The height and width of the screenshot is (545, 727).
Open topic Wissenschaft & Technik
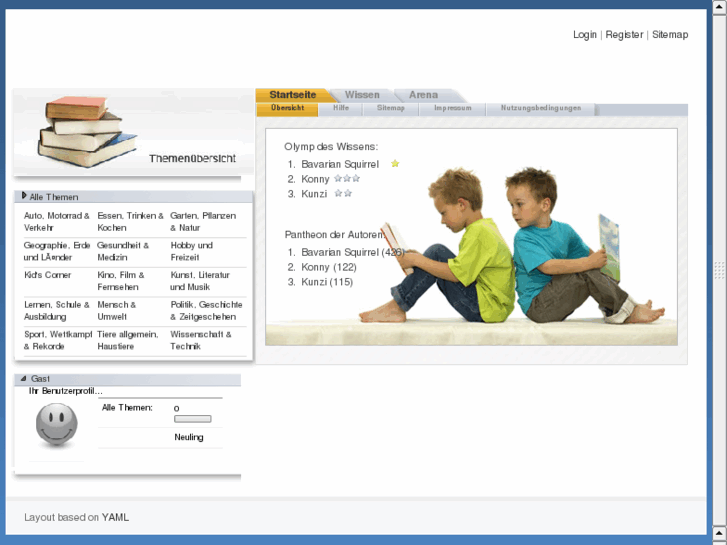pos(201,340)
